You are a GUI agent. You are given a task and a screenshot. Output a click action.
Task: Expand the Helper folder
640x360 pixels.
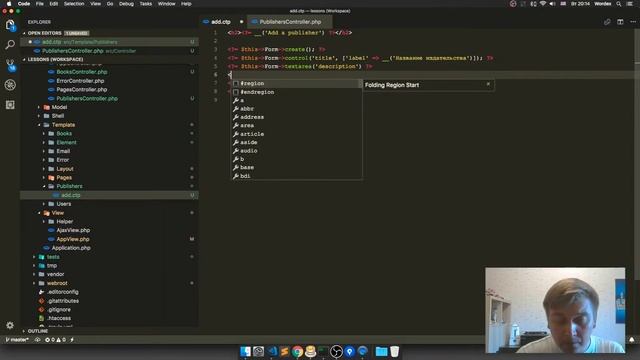(64, 221)
